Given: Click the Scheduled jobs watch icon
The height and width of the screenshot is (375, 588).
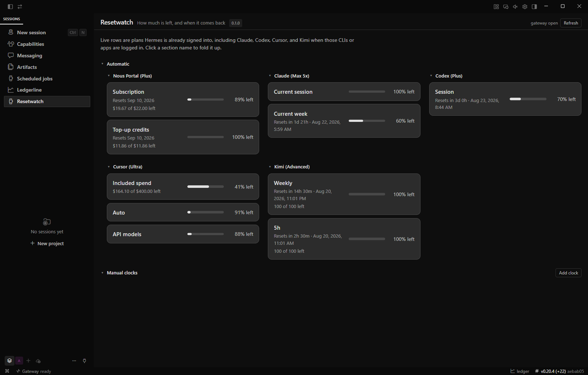Looking at the screenshot, I should [x=11, y=78].
